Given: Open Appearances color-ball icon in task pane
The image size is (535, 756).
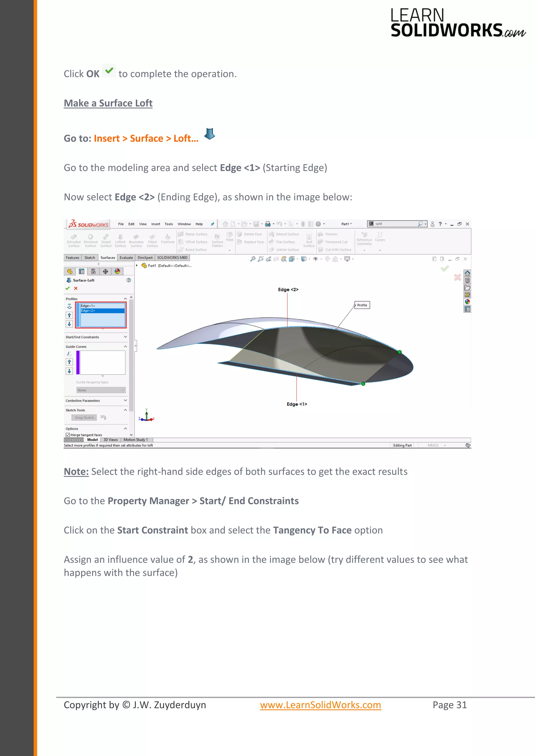Looking at the screenshot, I should point(467,302).
